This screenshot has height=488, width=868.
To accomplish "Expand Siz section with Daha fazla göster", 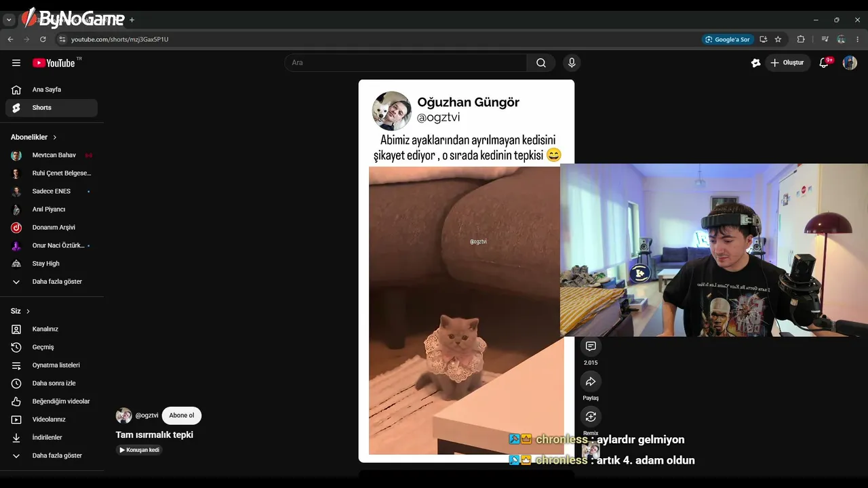I will click(x=52, y=455).
